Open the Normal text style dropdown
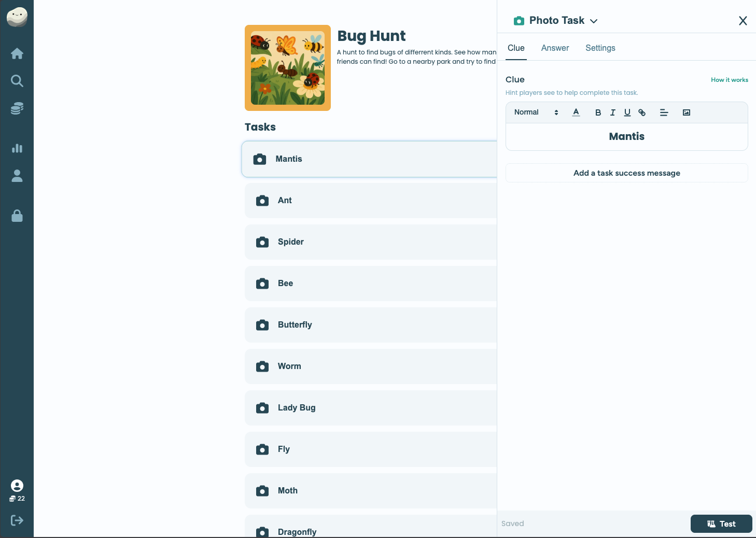The width and height of the screenshot is (756, 538). point(536,112)
